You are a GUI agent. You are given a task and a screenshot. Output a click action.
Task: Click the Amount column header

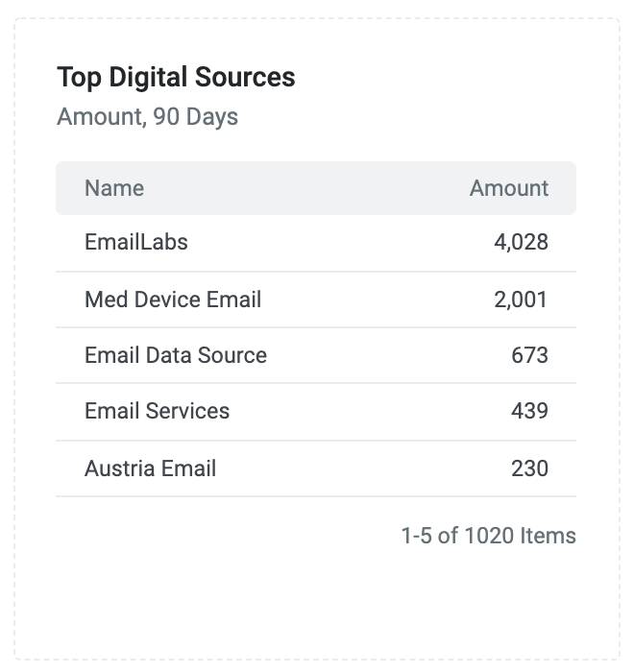point(509,188)
